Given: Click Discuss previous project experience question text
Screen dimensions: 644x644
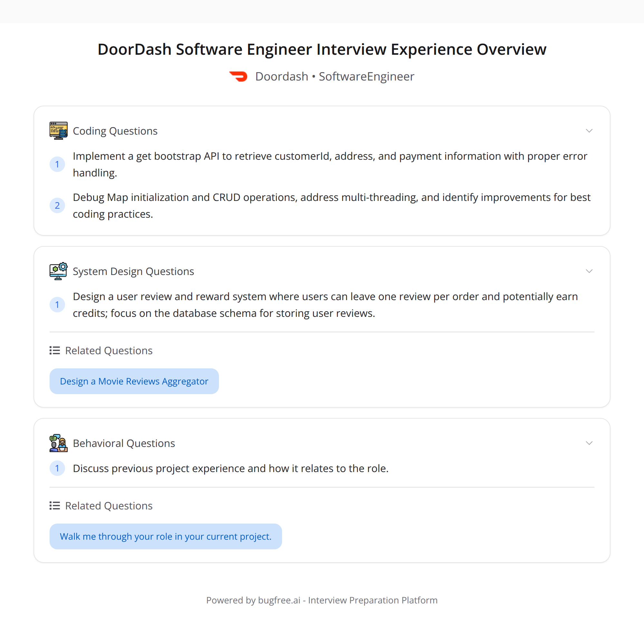Looking at the screenshot, I should (231, 468).
